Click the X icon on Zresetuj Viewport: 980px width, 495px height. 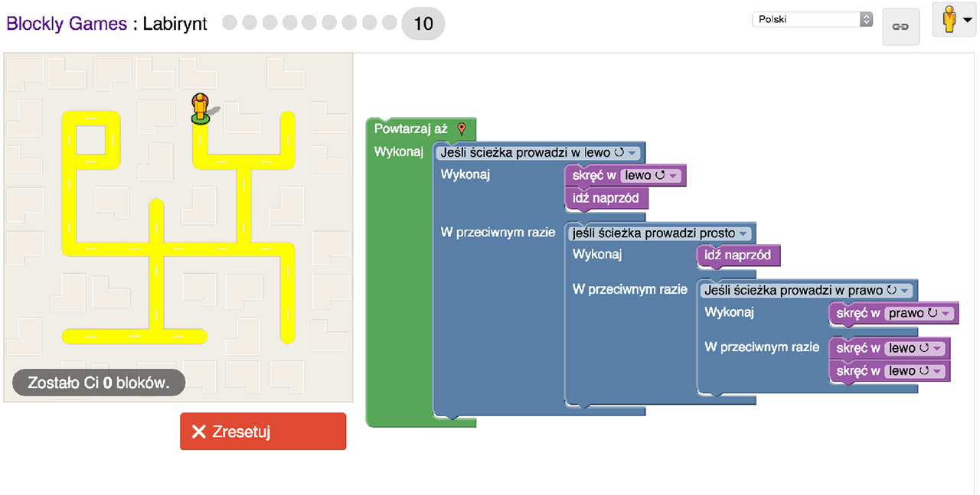pyautogui.click(x=199, y=432)
